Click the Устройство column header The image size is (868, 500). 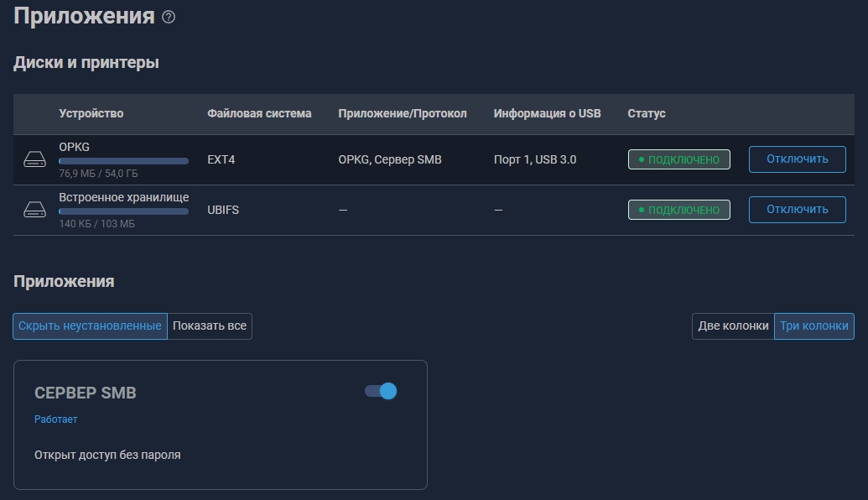tap(91, 113)
